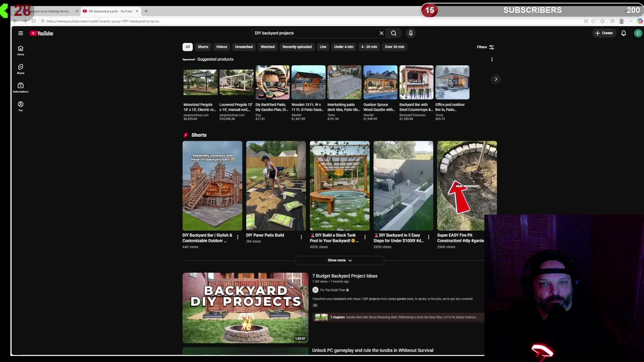
Task: Select the 4 - 20 min chip
Action: [x=369, y=47]
